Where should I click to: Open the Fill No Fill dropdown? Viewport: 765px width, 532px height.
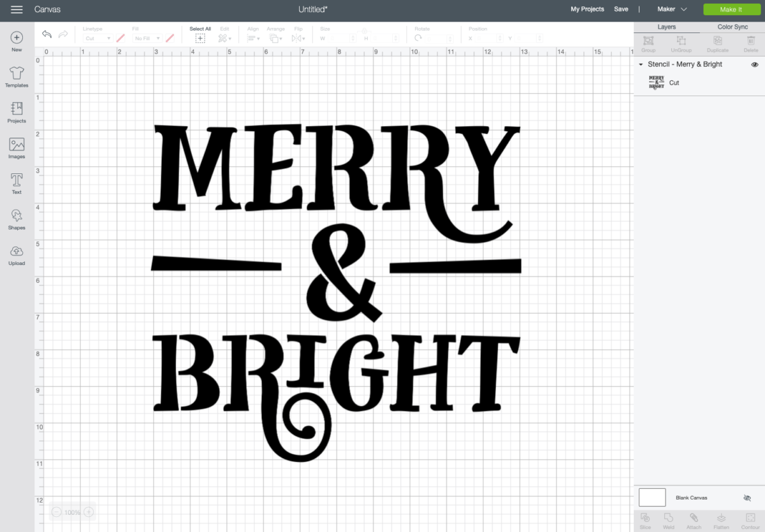(x=147, y=38)
